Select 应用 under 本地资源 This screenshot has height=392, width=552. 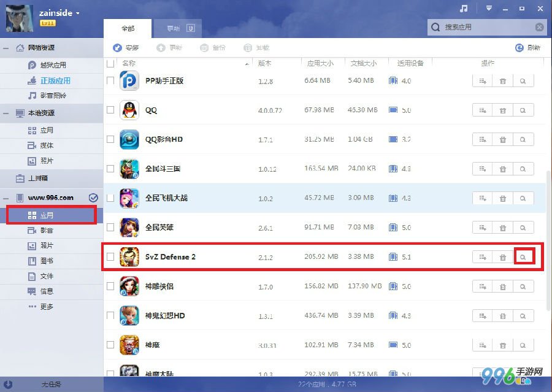pyautogui.click(x=52, y=130)
